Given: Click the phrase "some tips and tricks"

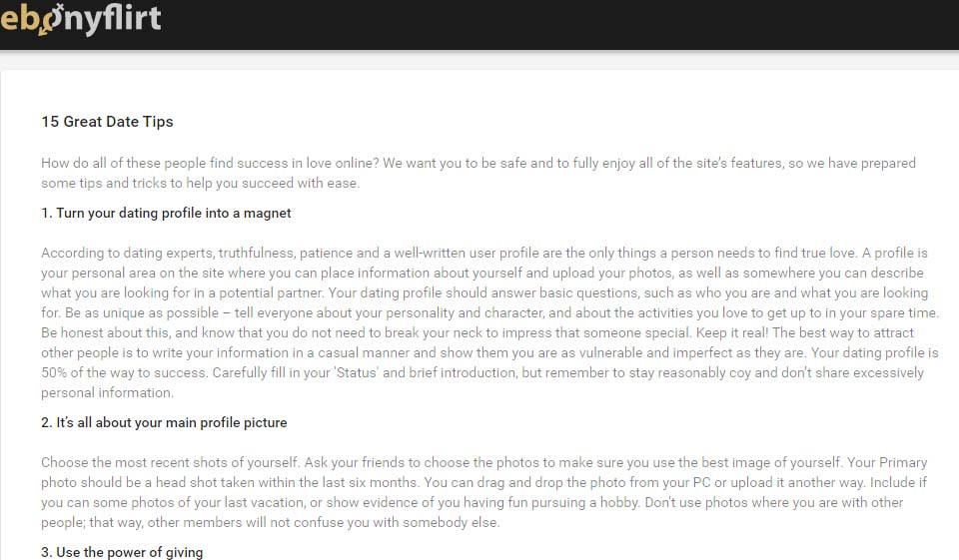Looking at the screenshot, I should click(x=107, y=183).
